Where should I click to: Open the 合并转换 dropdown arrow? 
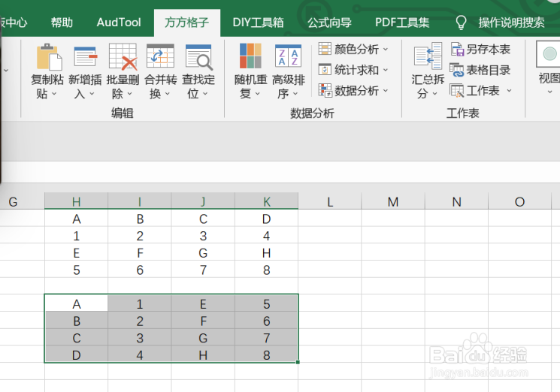point(167,94)
